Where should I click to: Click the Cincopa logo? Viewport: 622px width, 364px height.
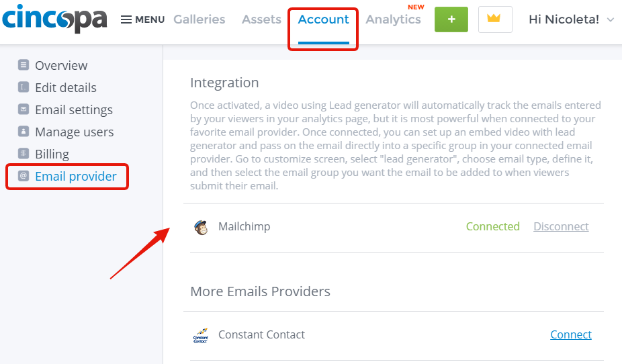(54, 18)
